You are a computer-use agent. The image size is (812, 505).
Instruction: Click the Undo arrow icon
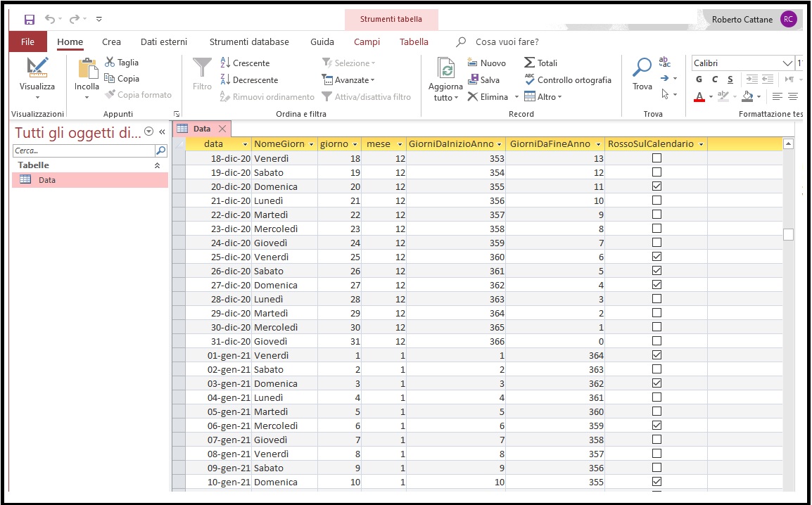coord(50,19)
